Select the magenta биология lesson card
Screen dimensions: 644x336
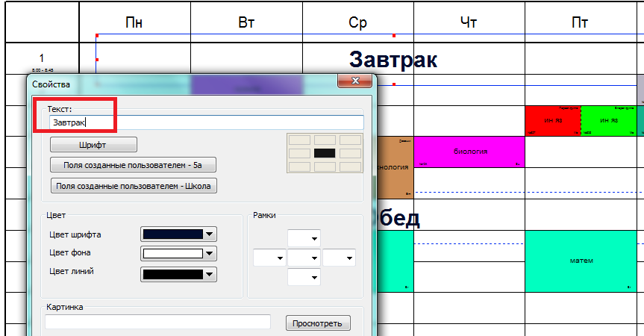pos(469,152)
